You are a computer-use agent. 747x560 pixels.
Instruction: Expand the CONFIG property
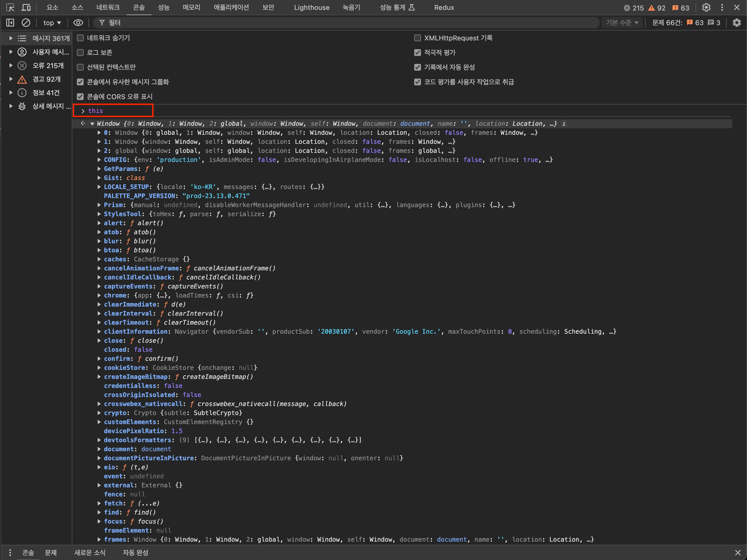99,160
